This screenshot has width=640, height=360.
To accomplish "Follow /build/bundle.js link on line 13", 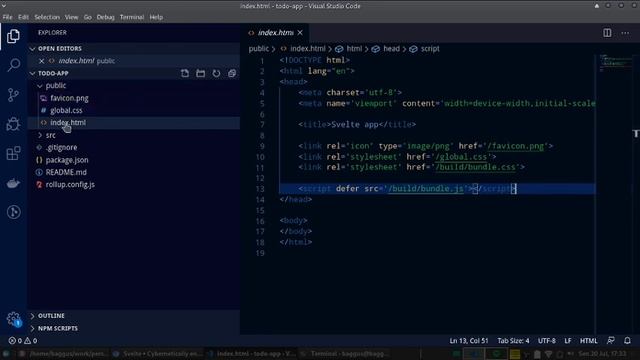I will tap(426, 189).
